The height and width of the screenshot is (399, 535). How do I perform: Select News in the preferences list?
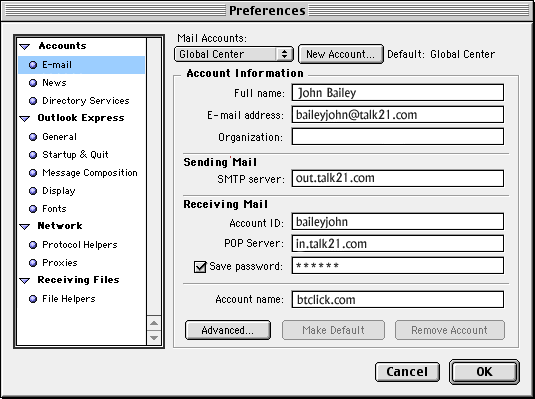point(54,83)
